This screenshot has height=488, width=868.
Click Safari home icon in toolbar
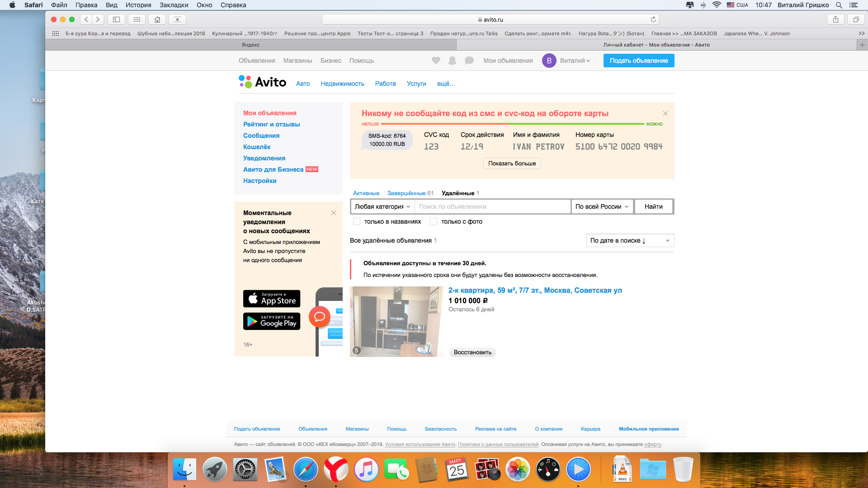point(157,19)
